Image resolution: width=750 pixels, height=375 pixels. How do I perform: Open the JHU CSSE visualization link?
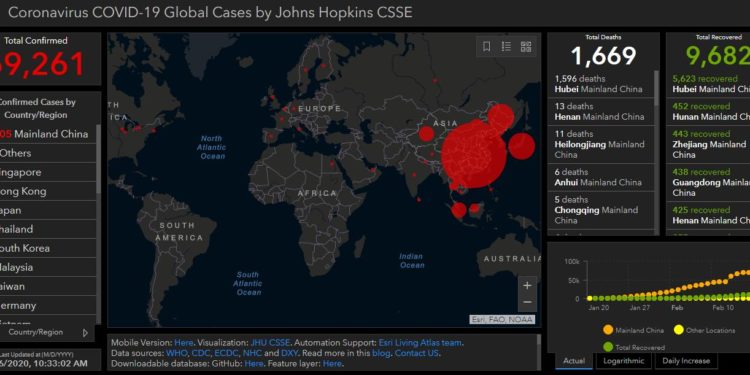pyautogui.click(x=270, y=343)
